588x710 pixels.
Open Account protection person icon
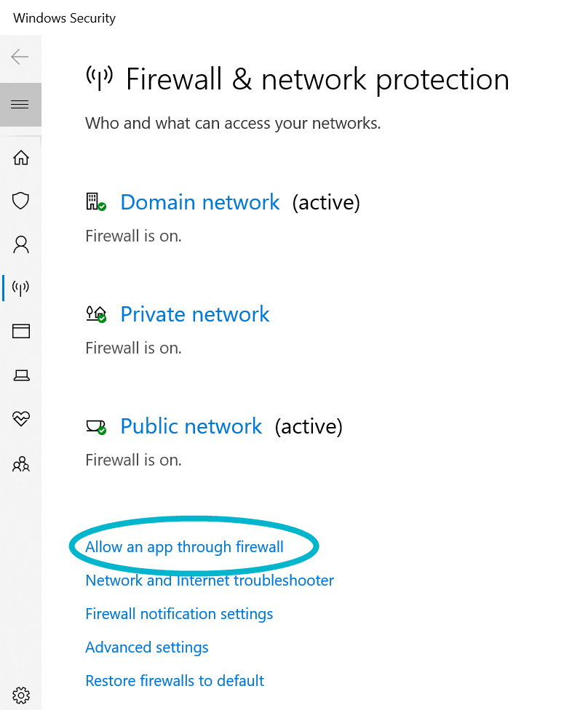pos(21,244)
